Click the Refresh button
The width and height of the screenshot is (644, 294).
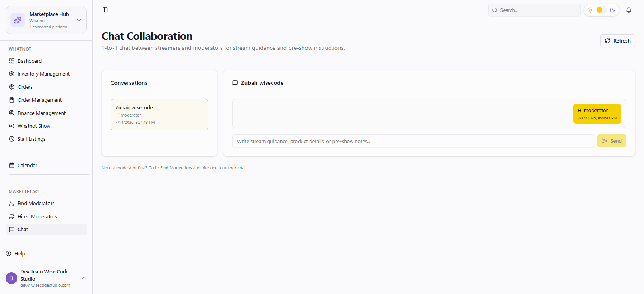[617, 41]
